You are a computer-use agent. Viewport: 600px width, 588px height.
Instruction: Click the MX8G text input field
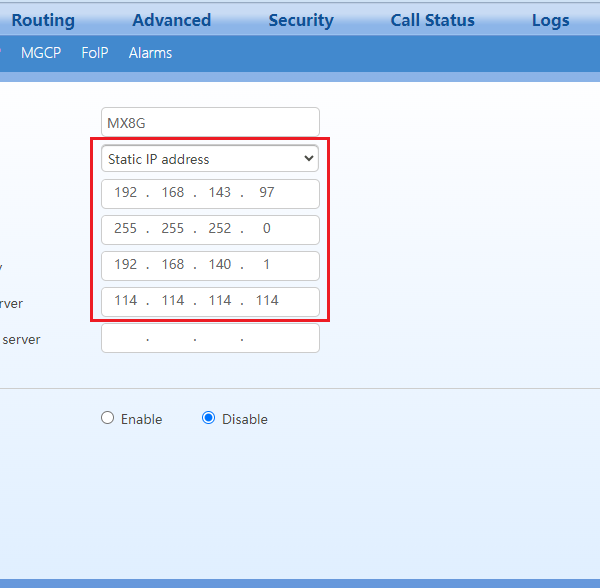210,122
